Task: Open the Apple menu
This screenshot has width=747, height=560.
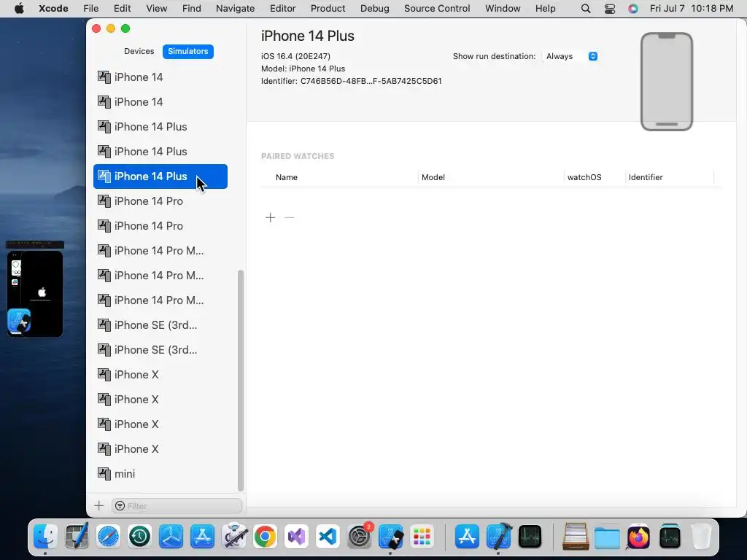Action: (x=19, y=9)
